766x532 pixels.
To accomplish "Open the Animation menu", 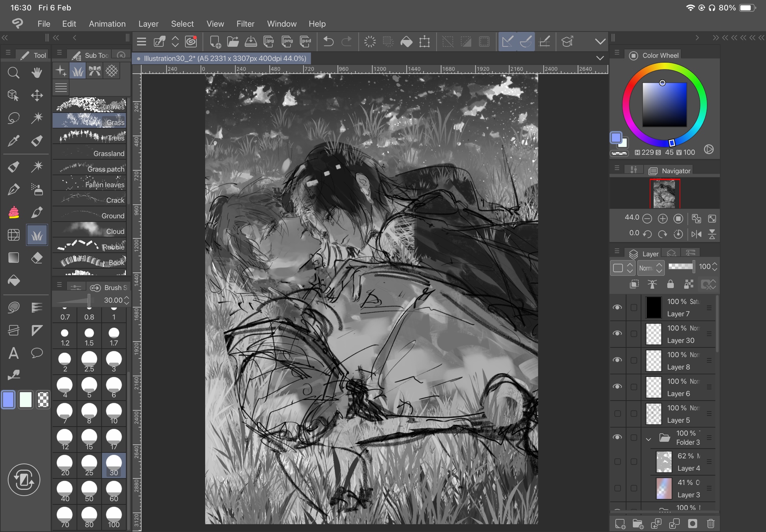I will [x=107, y=24].
